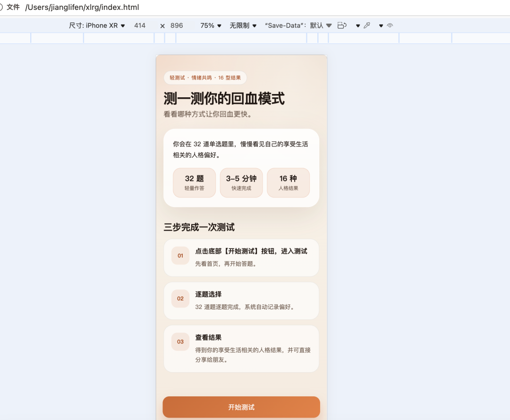Click the 开始测试 start button
510x420 pixels.
[241, 407]
